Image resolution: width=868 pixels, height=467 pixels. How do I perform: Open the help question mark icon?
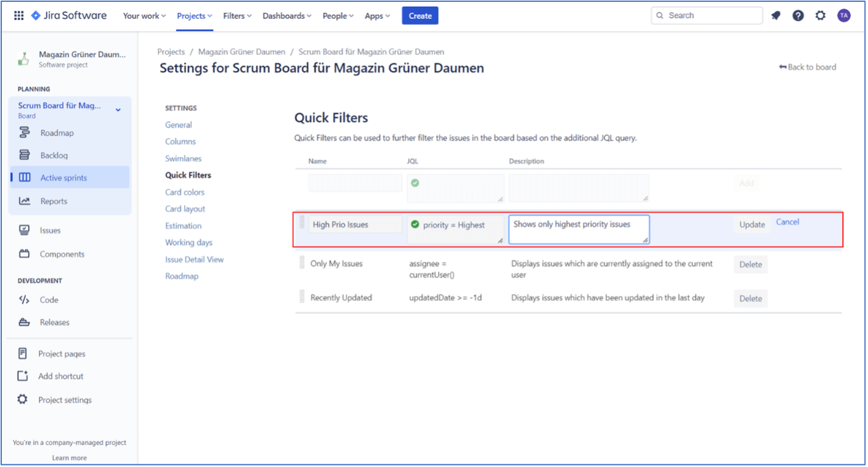pos(798,16)
